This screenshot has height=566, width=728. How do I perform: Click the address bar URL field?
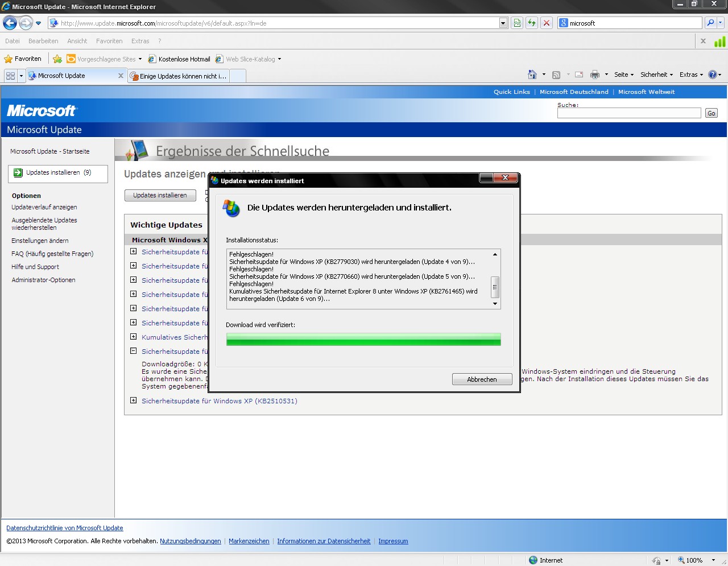[x=273, y=23]
